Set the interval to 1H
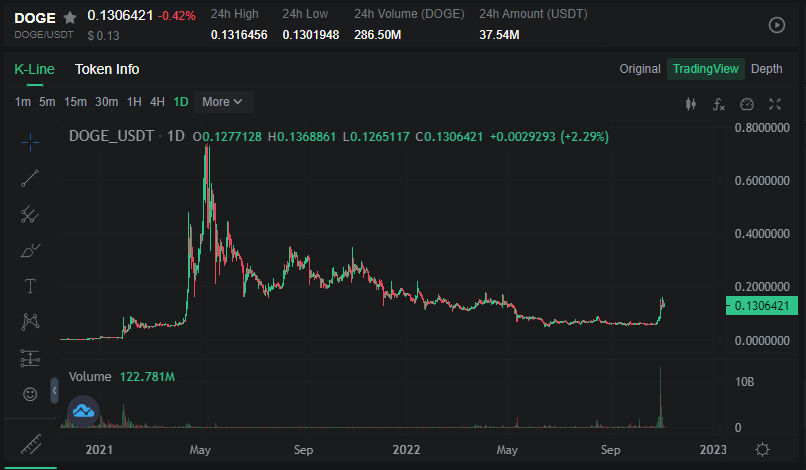 point(134,102)
